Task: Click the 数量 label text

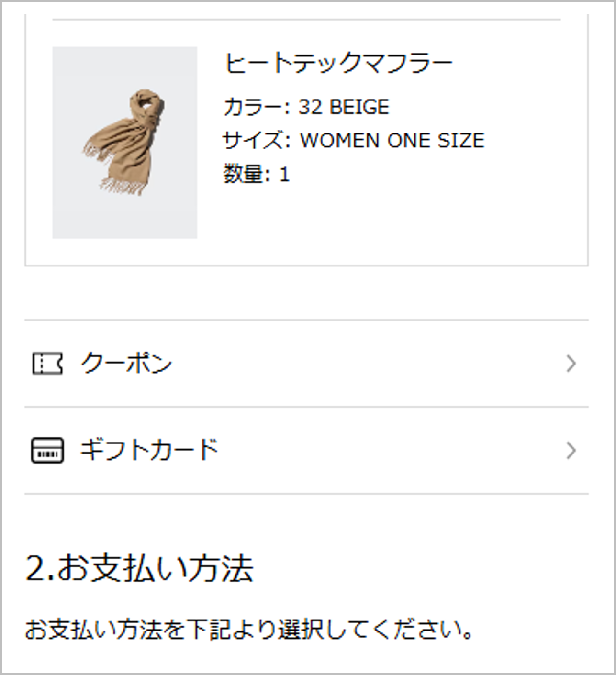Action: pos(243,174)
